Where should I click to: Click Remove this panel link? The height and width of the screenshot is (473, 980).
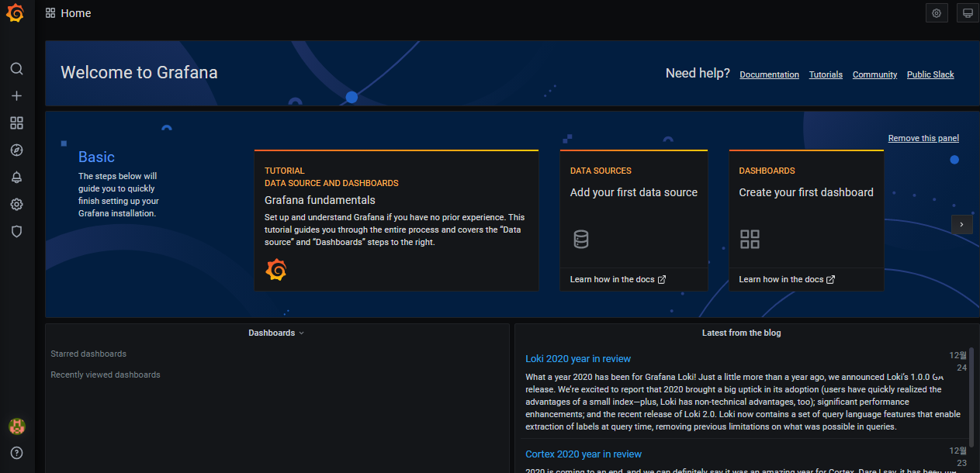923,138
